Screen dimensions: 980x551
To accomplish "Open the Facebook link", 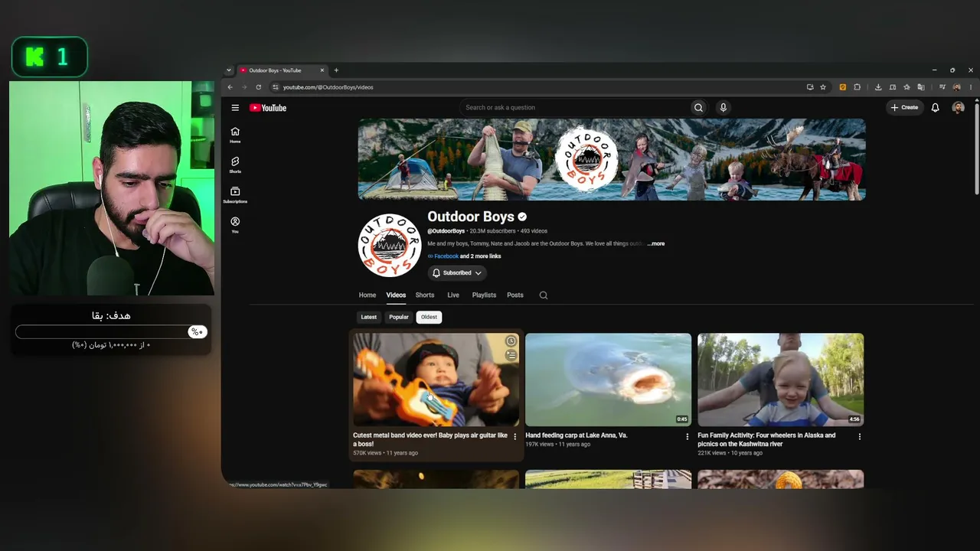I will [x=446, y=256].
